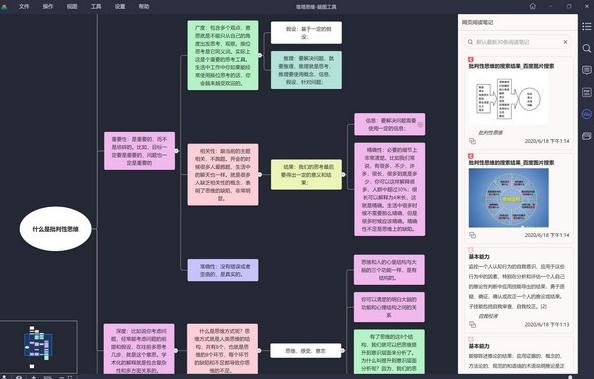The image size is (594, 379).
Task: Open the image panel icon below the comment icon
Action: 586,92
